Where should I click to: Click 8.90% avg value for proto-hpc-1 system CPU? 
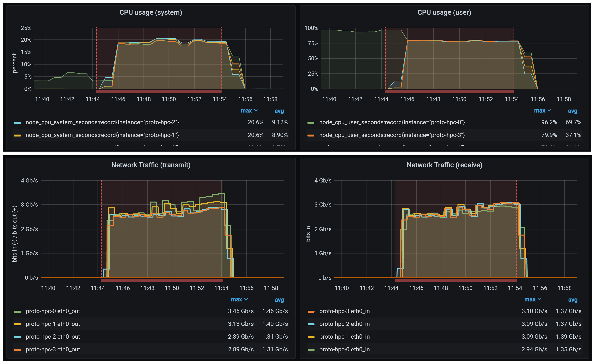280,135
